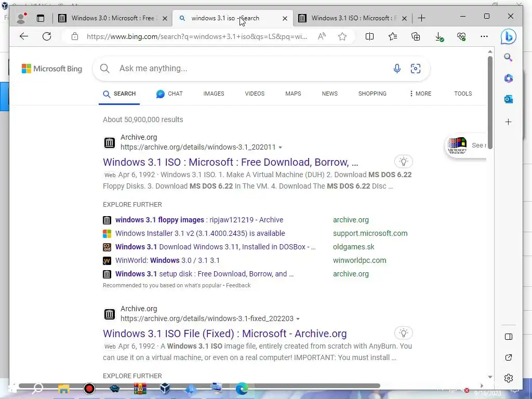Viewport: 532px width, 399px height.
Task: Expand the windows-3.1-fixed_202203 URL dropdown
Action: (x=298, y=319)
